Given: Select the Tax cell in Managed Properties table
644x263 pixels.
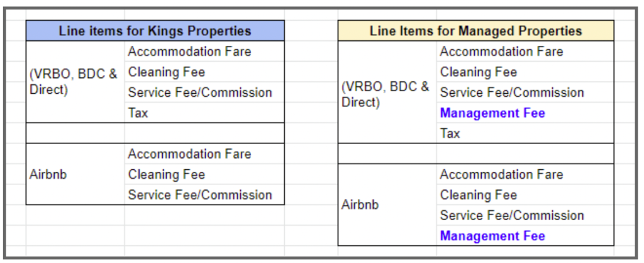Looking at the screenshot, I should pos(450,133).
